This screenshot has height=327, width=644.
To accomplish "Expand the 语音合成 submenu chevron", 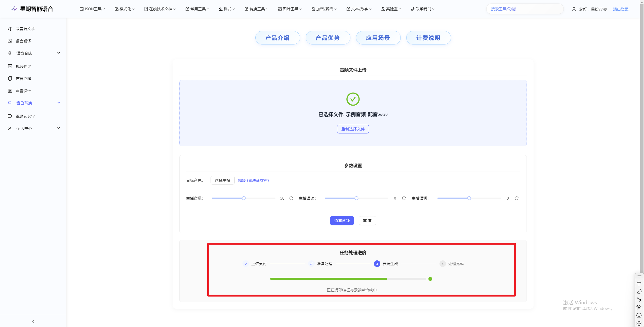I will (59, 53).
